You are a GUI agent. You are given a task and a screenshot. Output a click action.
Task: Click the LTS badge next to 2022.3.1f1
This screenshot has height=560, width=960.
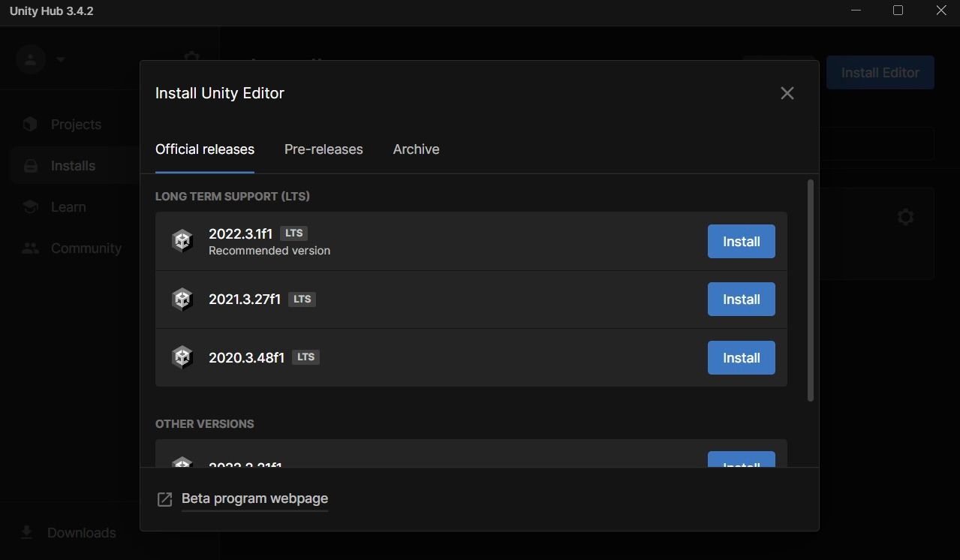click(x=294, y=233)
